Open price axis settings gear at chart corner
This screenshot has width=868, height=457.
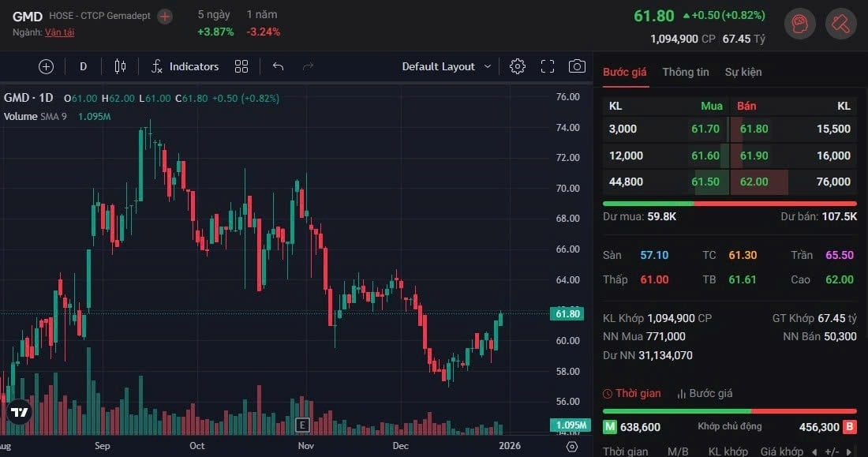[x=572, y=446]
